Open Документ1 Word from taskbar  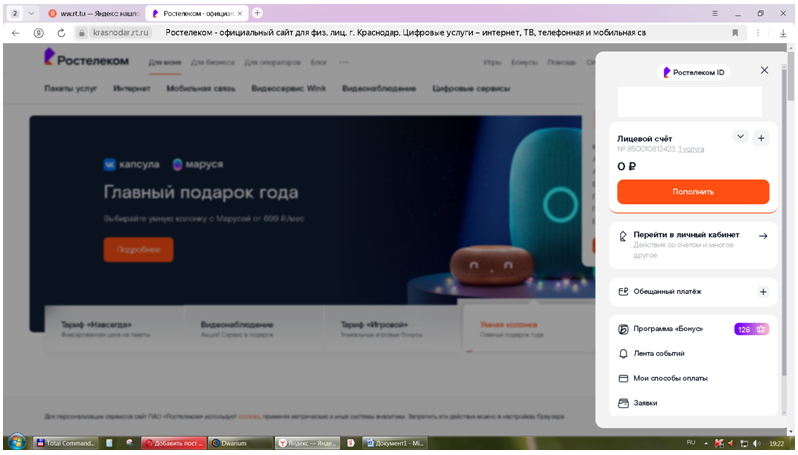pos(395,443)
